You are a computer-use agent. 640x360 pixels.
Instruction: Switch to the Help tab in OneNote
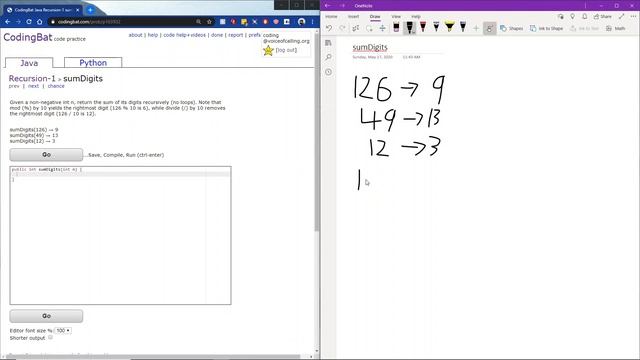pyautogui.click(x=416, y=16)
